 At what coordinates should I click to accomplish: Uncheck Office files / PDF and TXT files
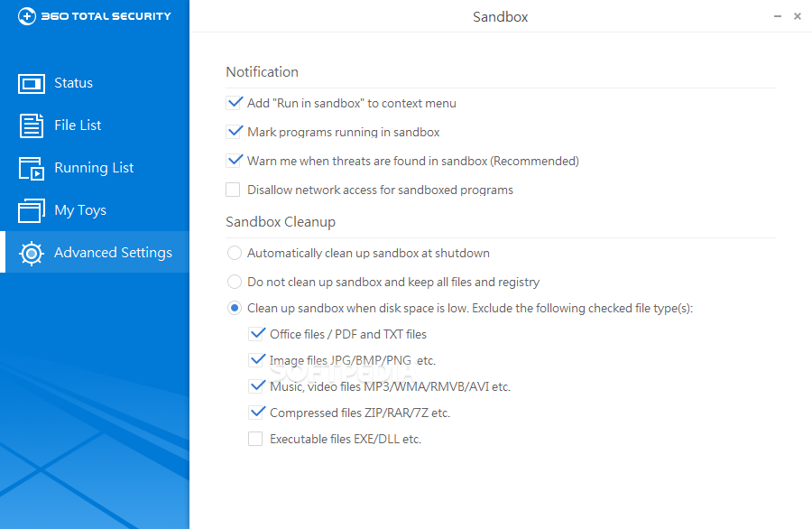click(x=256, y=334)
